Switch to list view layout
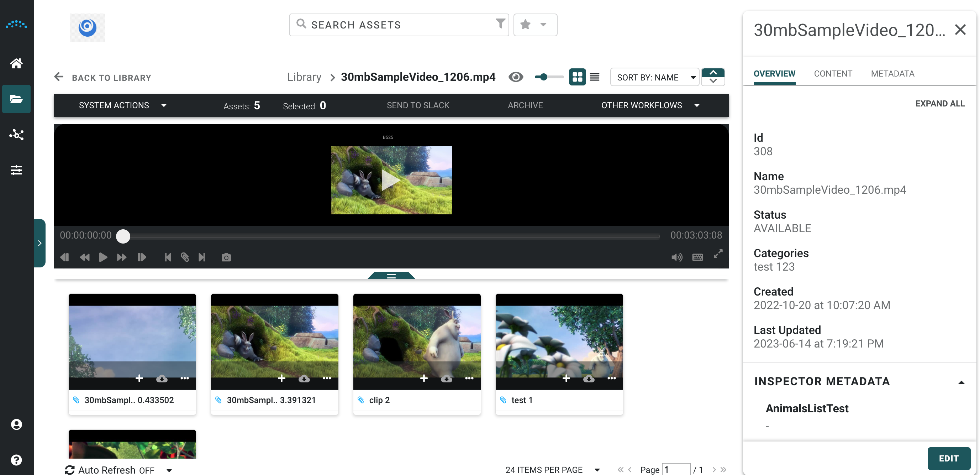 click(x=595, y=77)
